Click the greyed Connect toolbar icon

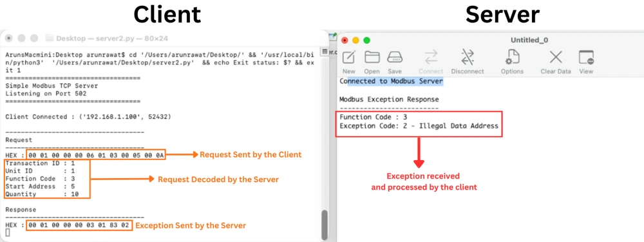pyautogui.click(x=431, y=57)
